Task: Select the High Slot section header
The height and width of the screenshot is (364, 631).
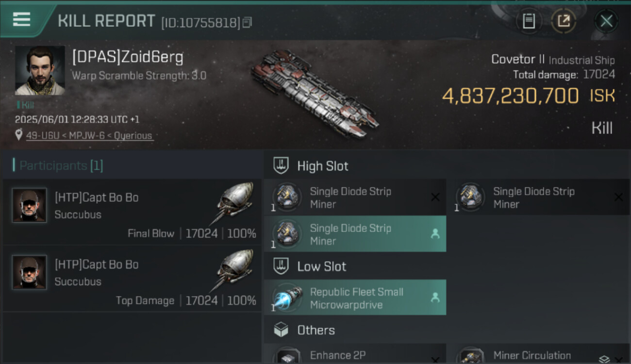Action: 323,166
